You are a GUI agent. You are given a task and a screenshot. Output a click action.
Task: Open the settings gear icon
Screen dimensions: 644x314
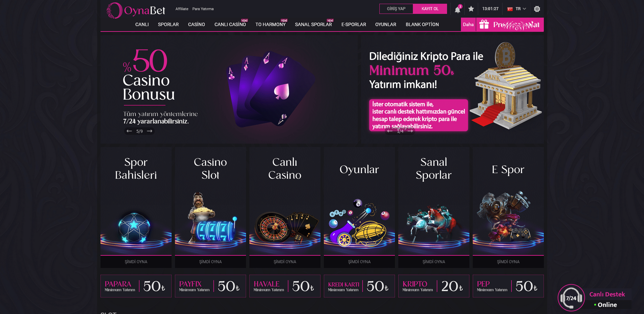(x=537, y=9)
